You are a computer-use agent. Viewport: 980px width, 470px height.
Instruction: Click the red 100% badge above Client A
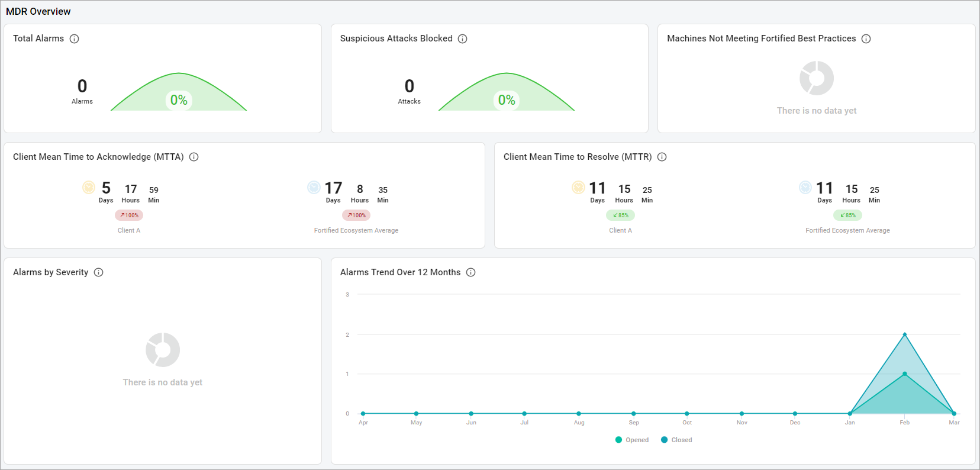pyautogui.click(x=129, y=215)
